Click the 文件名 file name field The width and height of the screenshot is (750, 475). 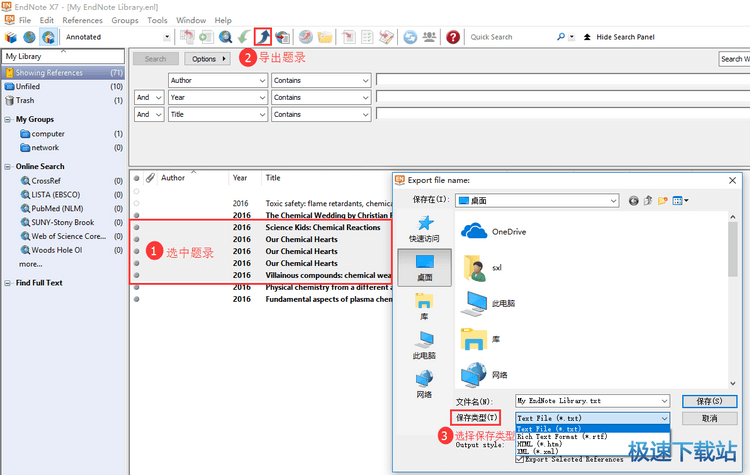click(x=592, y=401)
